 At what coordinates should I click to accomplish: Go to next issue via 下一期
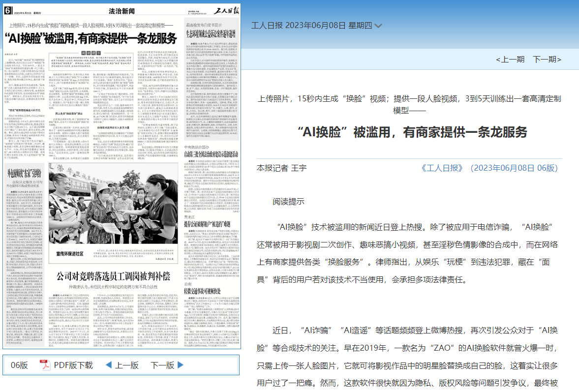[x=547, y=60]
